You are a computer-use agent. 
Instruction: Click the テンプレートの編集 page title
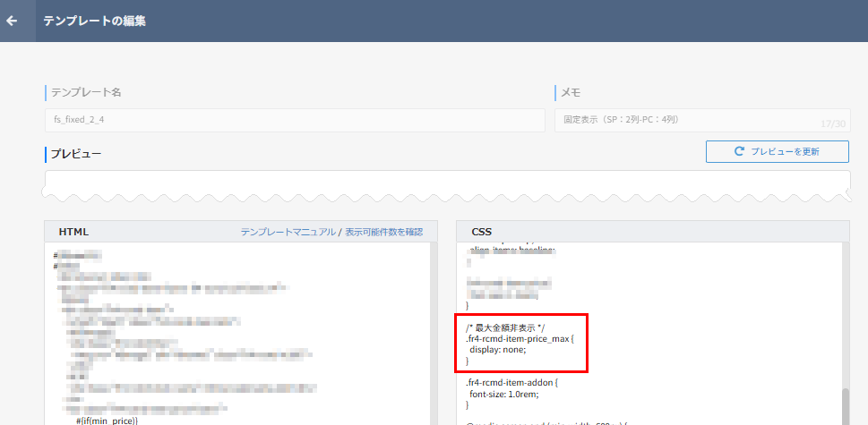pos(94,21)
